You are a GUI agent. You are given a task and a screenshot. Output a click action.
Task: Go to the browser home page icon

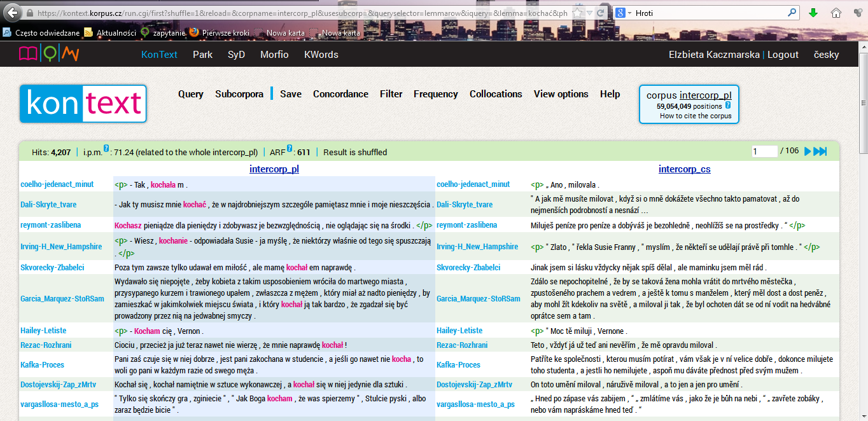[836, 13]
